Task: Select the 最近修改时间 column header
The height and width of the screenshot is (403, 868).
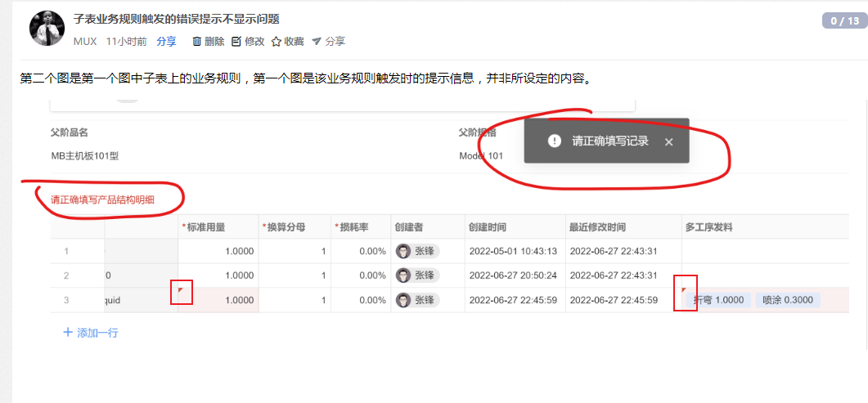Action: coord(623,227)
